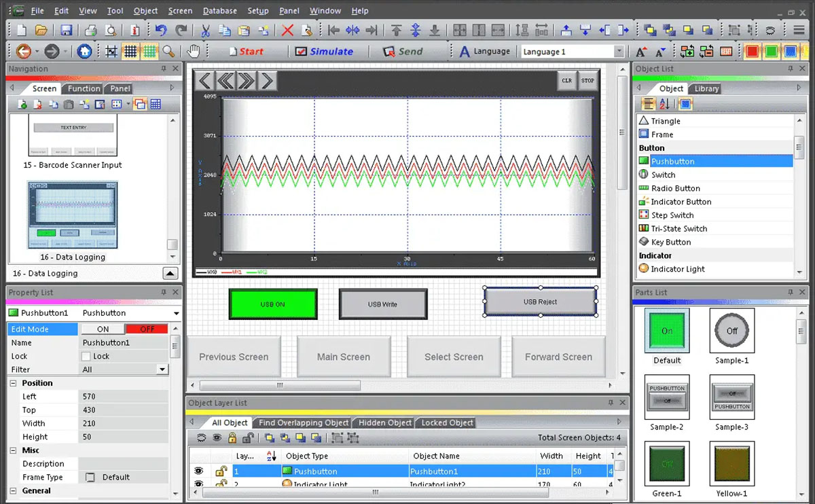
Task: Click the Simulate button
Action: 325,51
